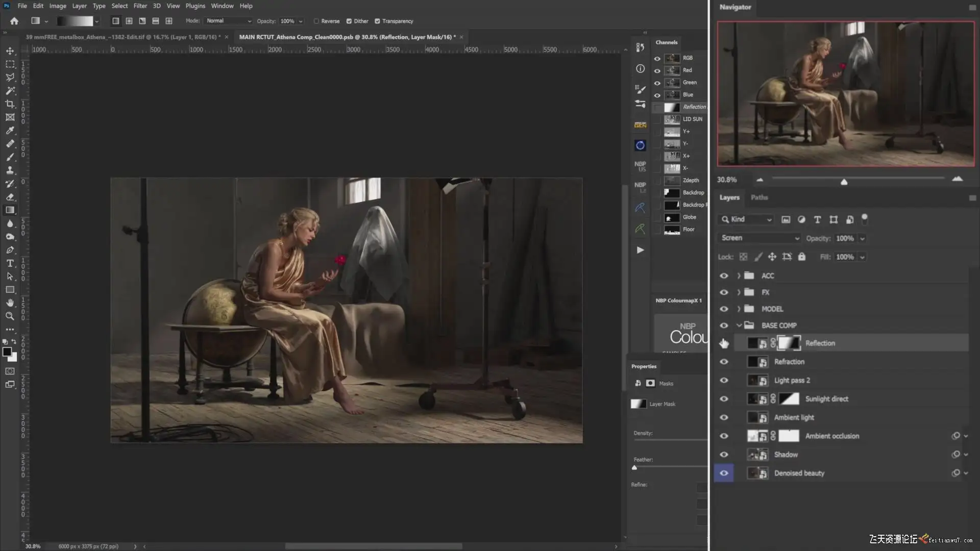Disable the Dither checkbox
980x551 pixels.
[349, 21]
